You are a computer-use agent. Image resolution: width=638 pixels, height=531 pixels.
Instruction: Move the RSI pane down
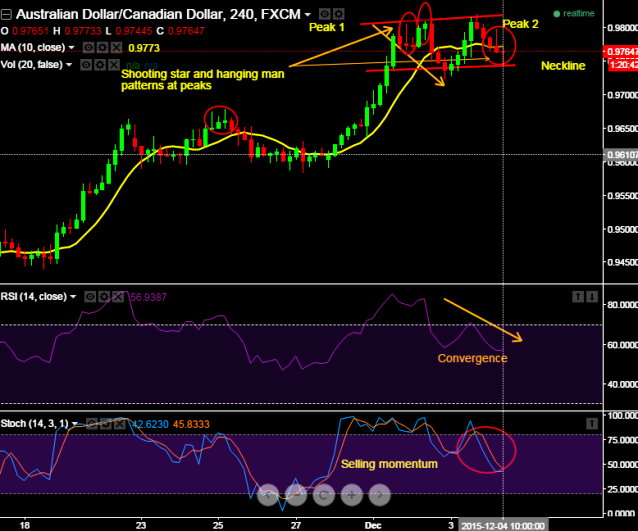point(592,297)
